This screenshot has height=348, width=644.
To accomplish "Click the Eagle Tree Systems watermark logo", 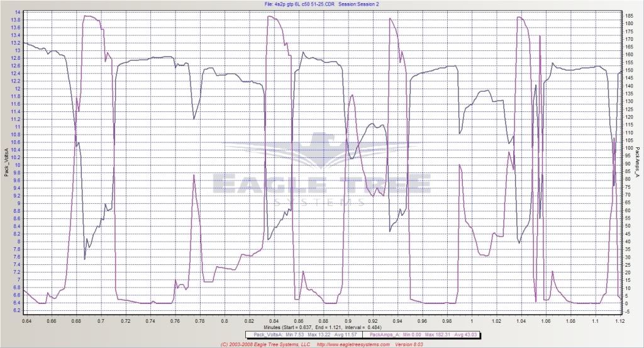I will [x=322, y=171].
